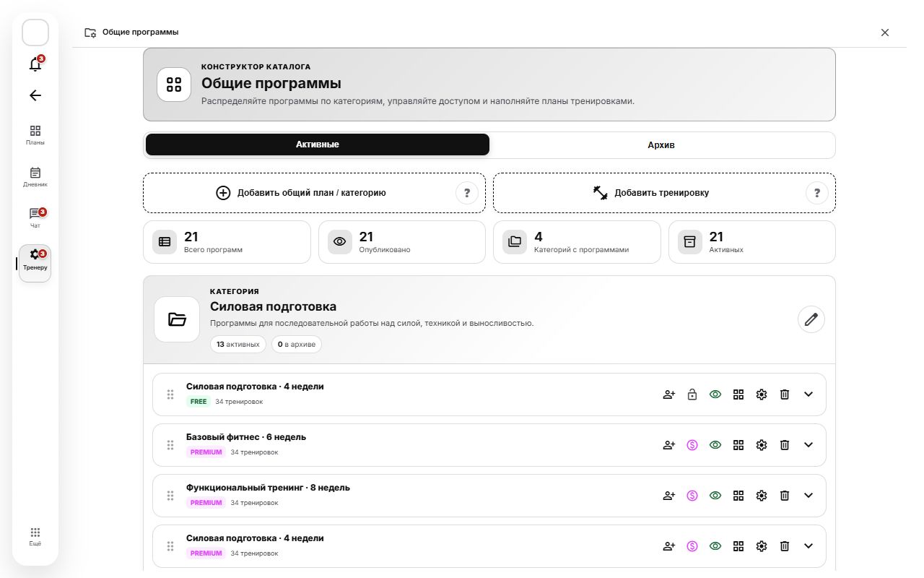924x578 pixels.
Task: Delete FREE Силовая подготовка program
Action: [x=785, y=394]
